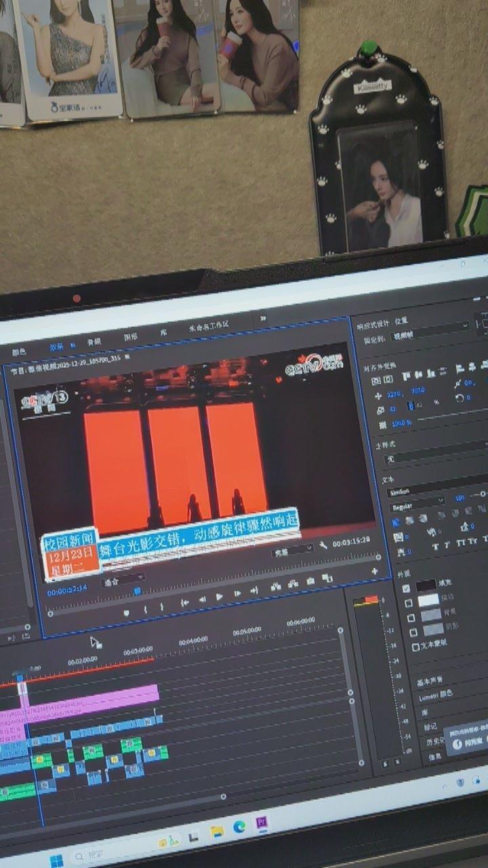Open the Regular font style dropdown

point(417,504)
